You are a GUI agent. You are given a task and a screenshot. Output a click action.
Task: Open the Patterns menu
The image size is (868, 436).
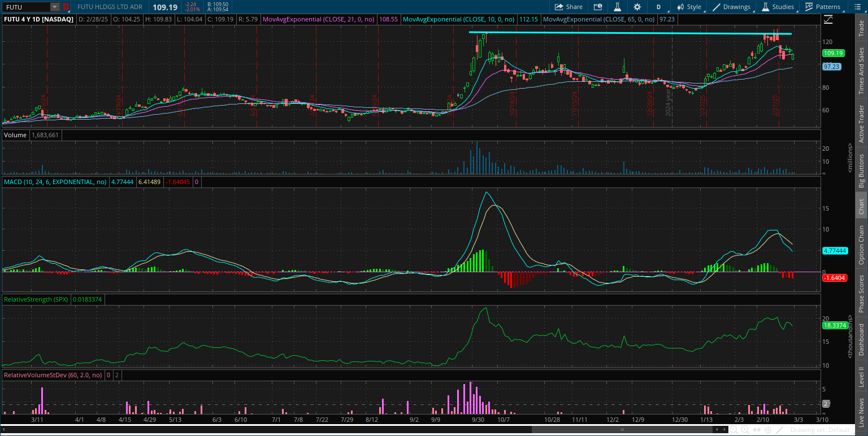(823, 7)
